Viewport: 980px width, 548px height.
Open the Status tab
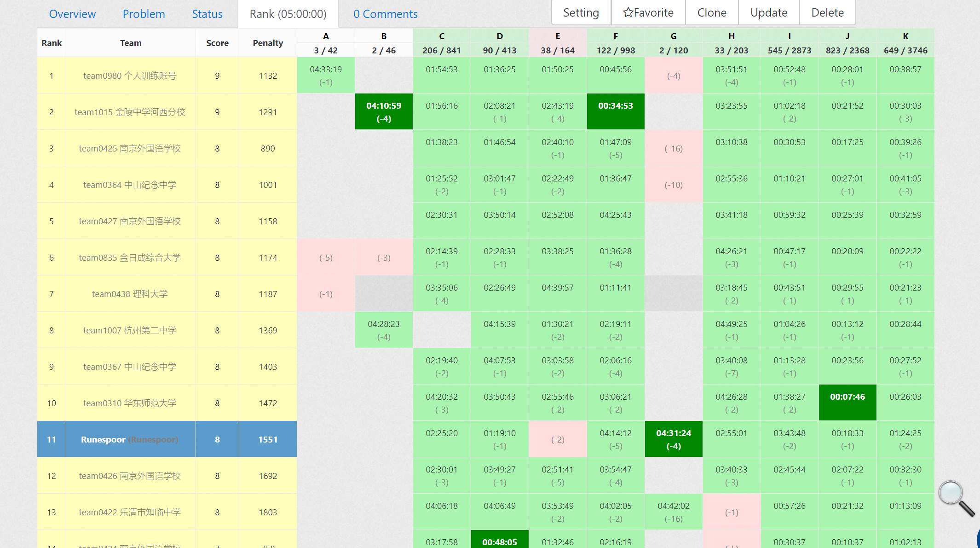pos(207,14)
